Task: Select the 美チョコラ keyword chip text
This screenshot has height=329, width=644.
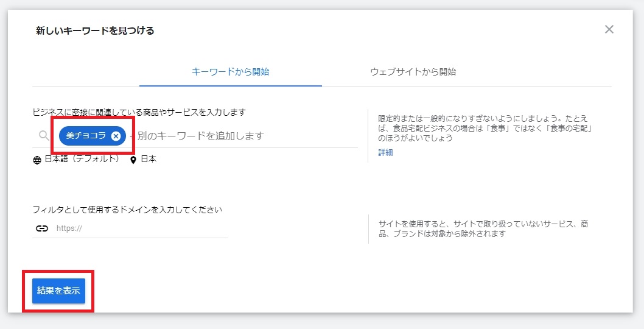Action: click(86, 136)
